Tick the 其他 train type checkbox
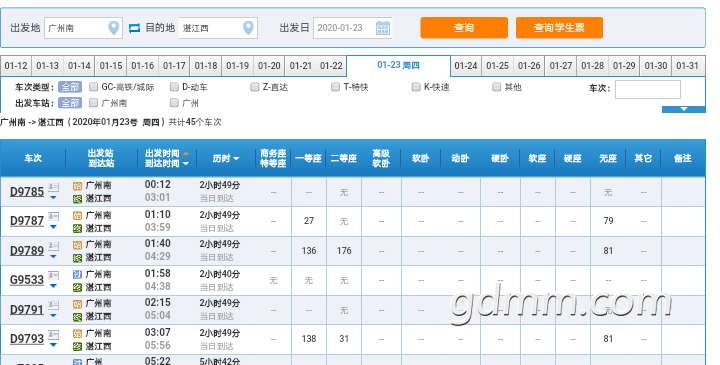Image resolution: width=720 pixels, height=365 pixels. tap(496, 87)
